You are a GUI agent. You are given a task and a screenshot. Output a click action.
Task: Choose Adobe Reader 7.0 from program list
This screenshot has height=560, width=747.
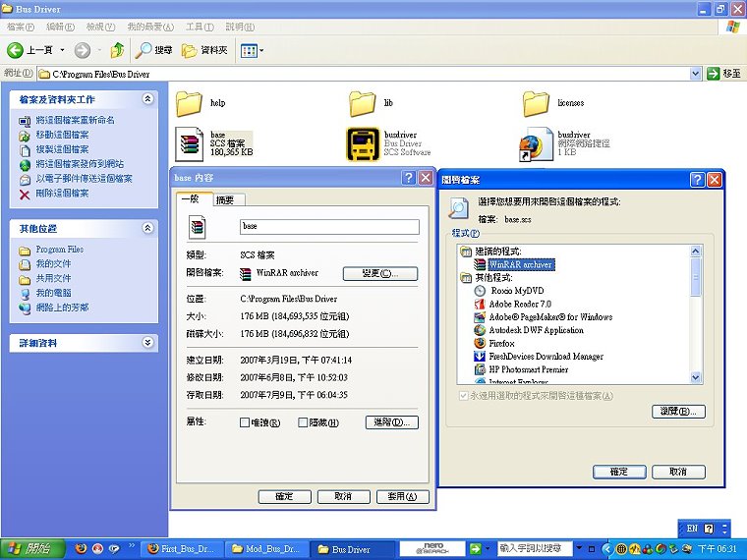click(x=519, y=305)
